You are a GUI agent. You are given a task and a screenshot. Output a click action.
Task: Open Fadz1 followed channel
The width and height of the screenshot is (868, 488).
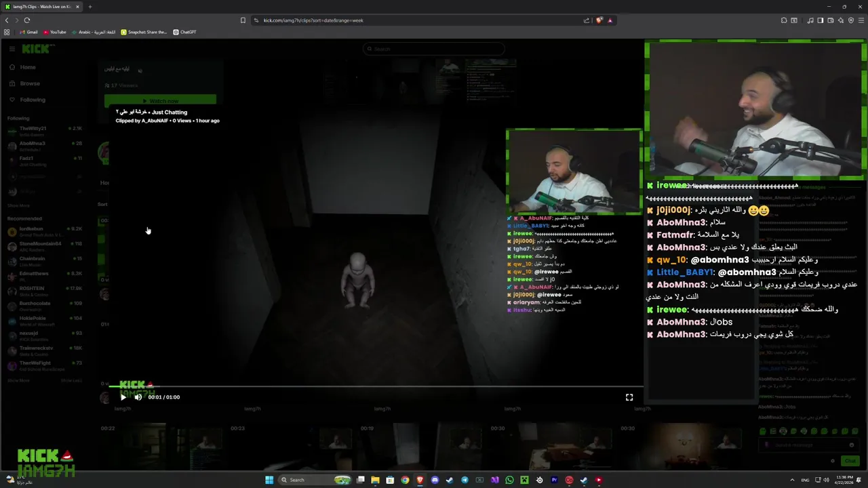(x=45, y=161)
